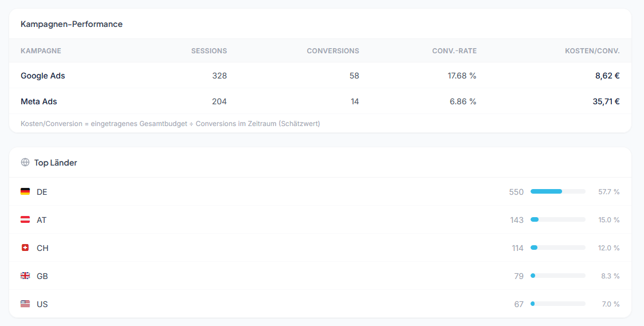Sort table by Sessions column header
This screenshot has width=644, height=326.
pos(209,51)
